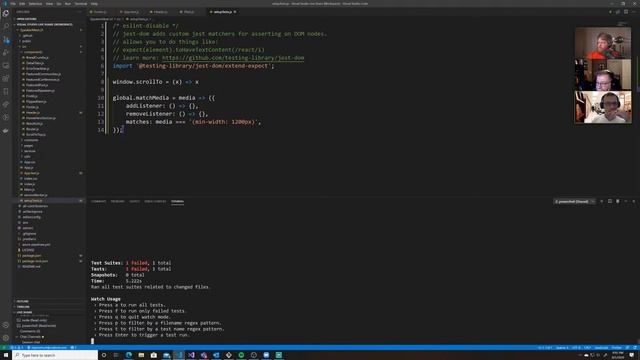This screenshot has height=360, width=640.
Task: Open the editor More Actions menu
Action: 634,12
